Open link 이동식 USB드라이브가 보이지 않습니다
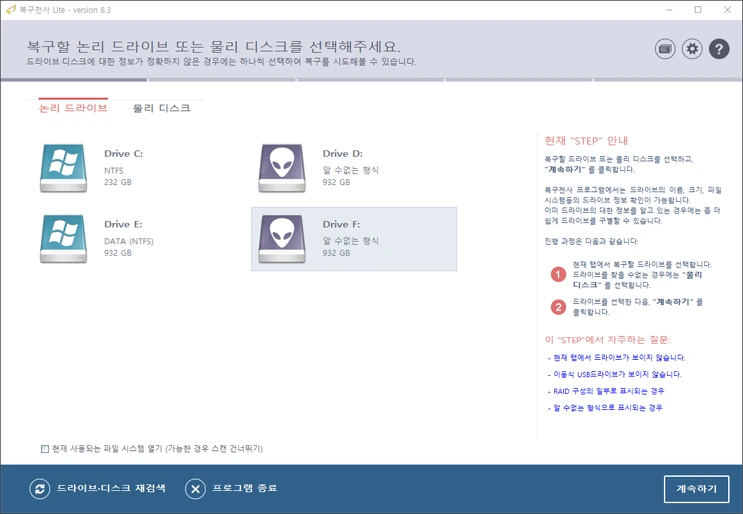This screenshot has width=743, height=514. coord(617,374)
